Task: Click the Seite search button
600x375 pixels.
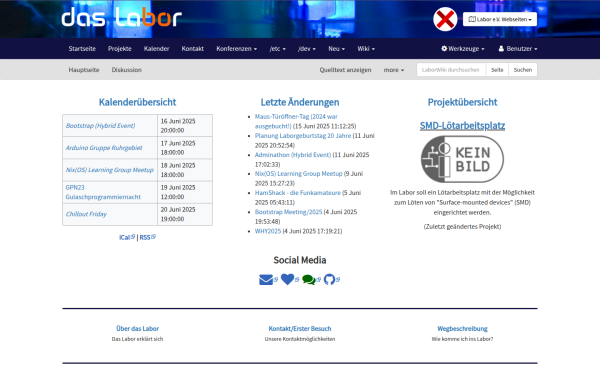Action: point(497,70)
